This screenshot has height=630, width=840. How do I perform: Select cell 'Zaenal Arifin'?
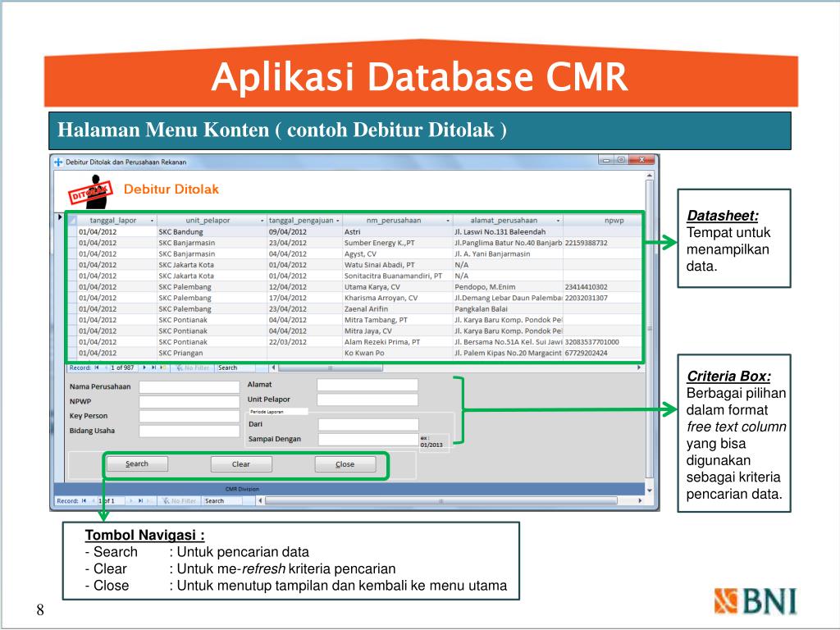click(x=398, y=309)
